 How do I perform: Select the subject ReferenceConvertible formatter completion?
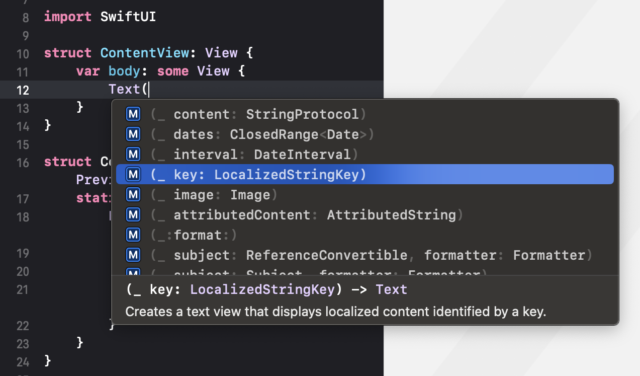[365, 255]
